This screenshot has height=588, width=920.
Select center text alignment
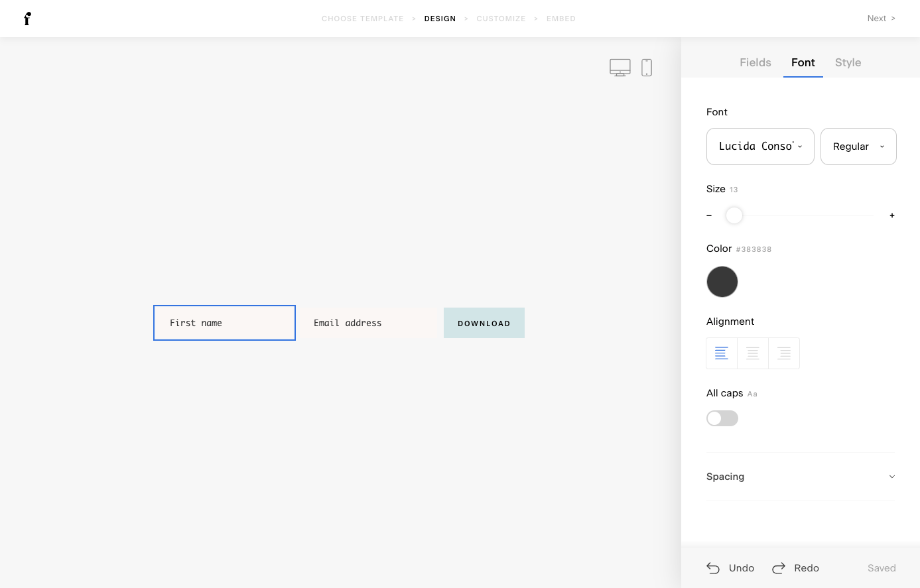point(753,353)
